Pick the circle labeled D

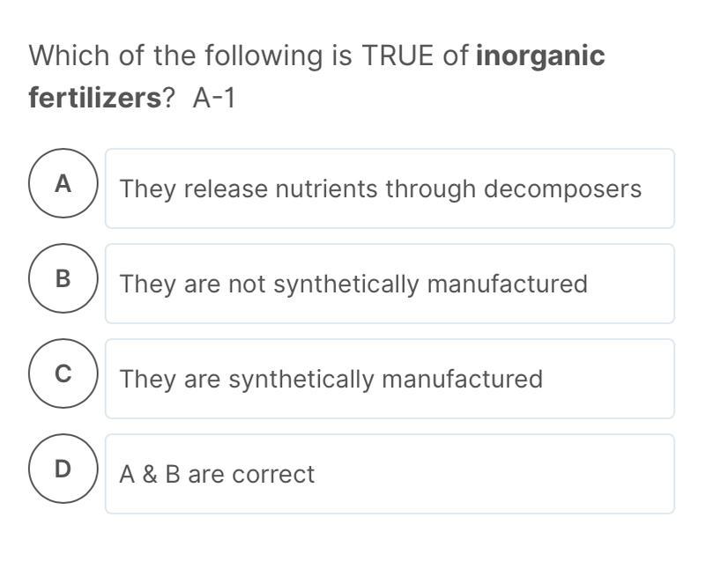62,469
